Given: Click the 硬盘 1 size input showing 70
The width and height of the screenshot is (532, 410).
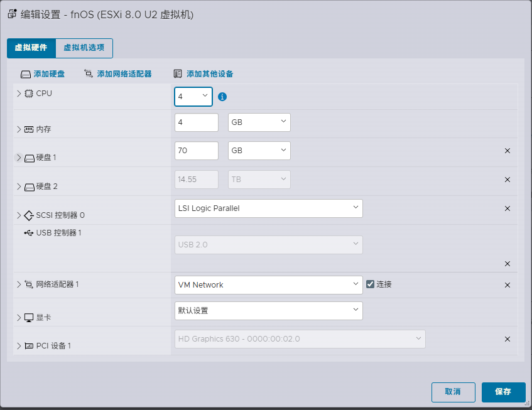Looking at the screenshot, I should click(196, 151).
